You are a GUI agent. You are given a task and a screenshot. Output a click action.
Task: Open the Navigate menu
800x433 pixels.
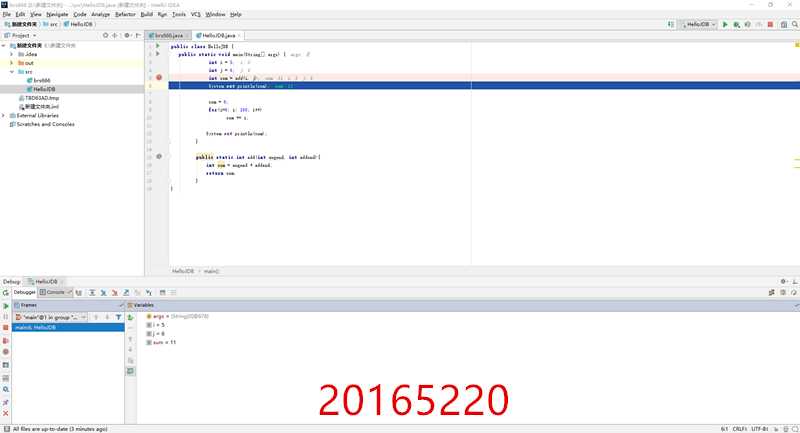57,14
